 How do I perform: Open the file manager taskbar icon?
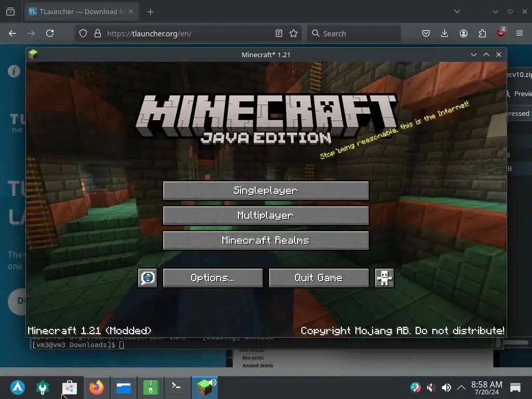(x=124, y=388)
